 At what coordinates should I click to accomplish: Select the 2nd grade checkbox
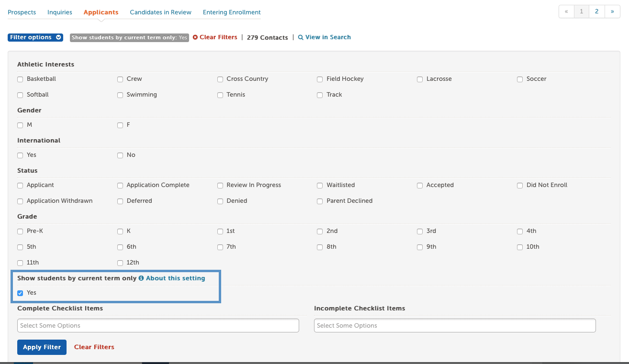pyautogui.click(x=320, y=232)
